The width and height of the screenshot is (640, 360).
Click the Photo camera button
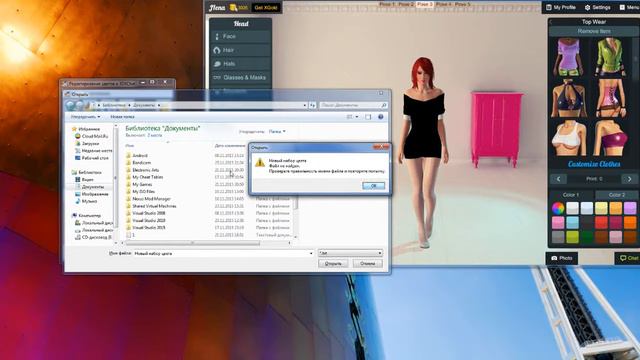click(562, 258)
